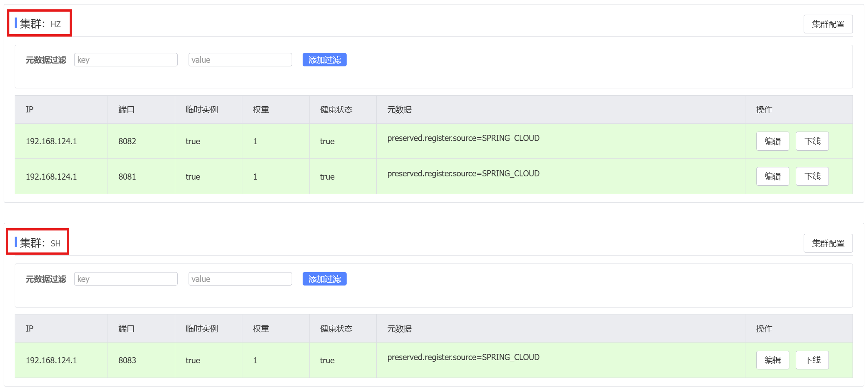
Task: Click ephemeral instance true in 8083 row
Action: 193,360
